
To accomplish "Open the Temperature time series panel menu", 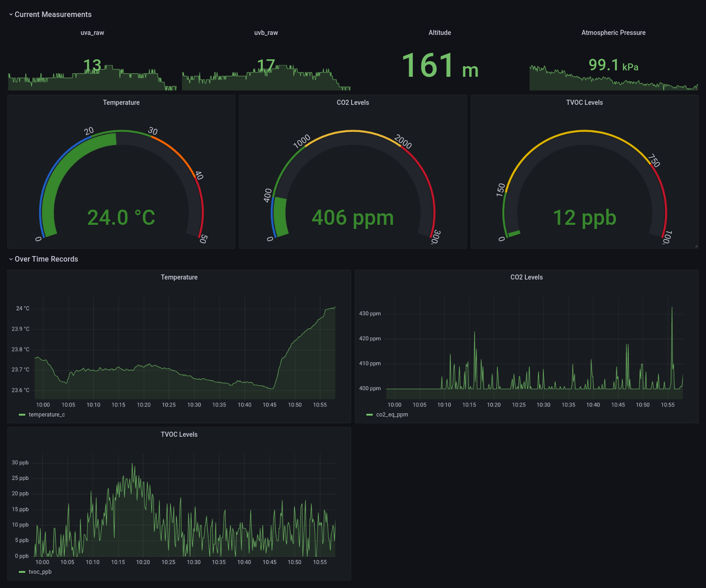I will click(x=179, y=277).
